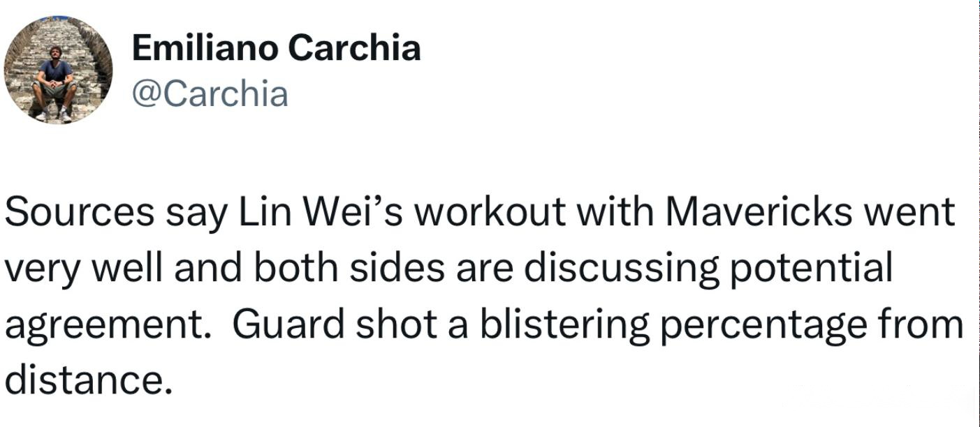Image resolution: width=980 pixels, height=427 pixels.
Task: Open the @Carchia handle link
Action: coord(210,94)
